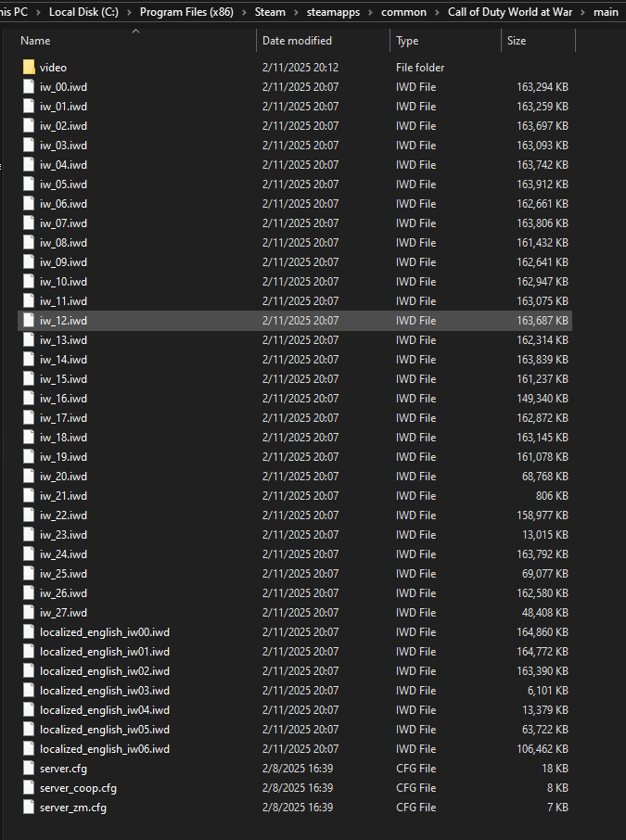Viewport: 626px width, 840px height.
Task: Select the iw_19.iwd file name
Action: coord(63,456)
